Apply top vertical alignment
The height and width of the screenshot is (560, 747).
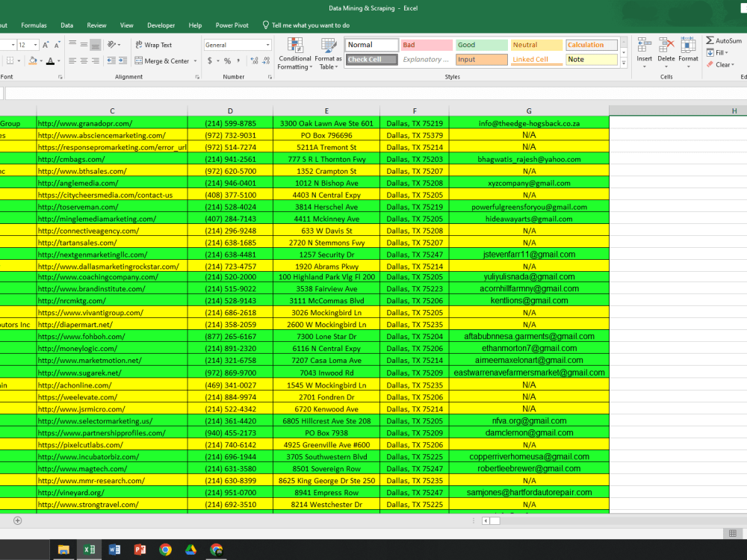point(72,45)
